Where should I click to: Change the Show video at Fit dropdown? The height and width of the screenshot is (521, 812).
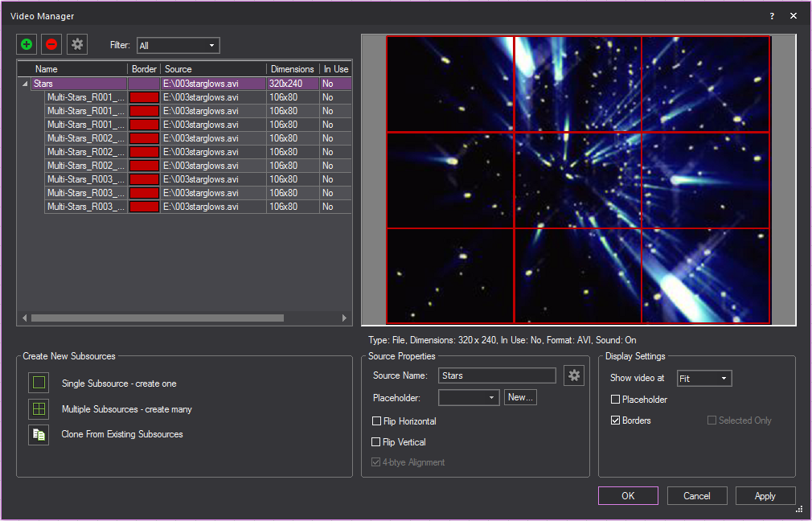pyautogui.click(x=704, y=378)
